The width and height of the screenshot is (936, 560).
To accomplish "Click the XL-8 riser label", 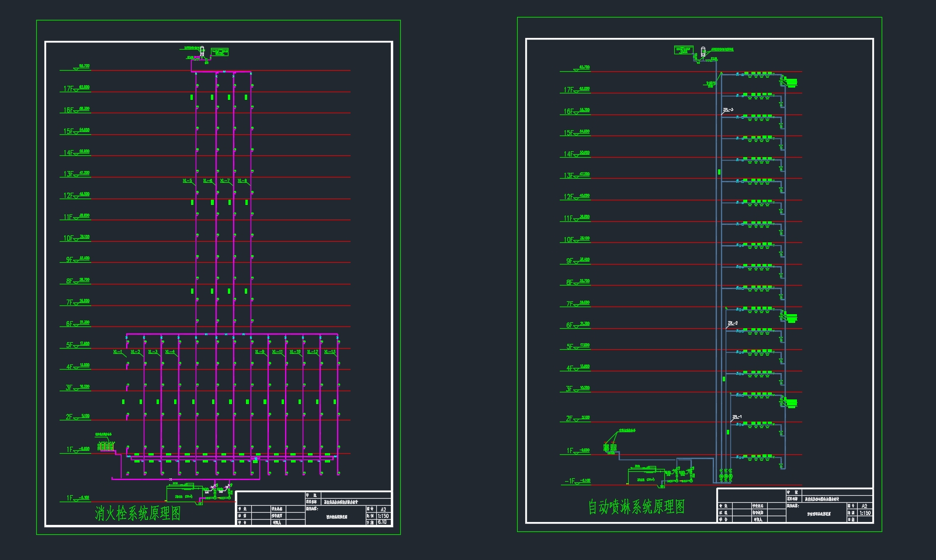I will pyautogui.click(x=242, y=181).
